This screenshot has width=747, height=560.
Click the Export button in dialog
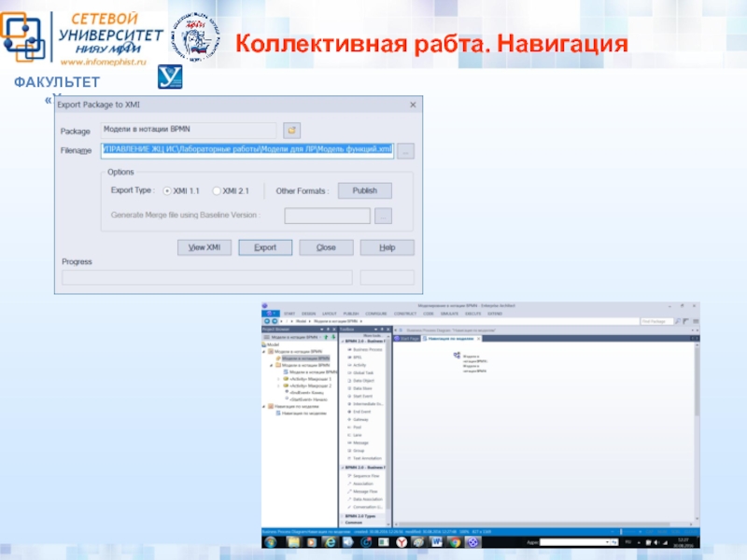265,248
